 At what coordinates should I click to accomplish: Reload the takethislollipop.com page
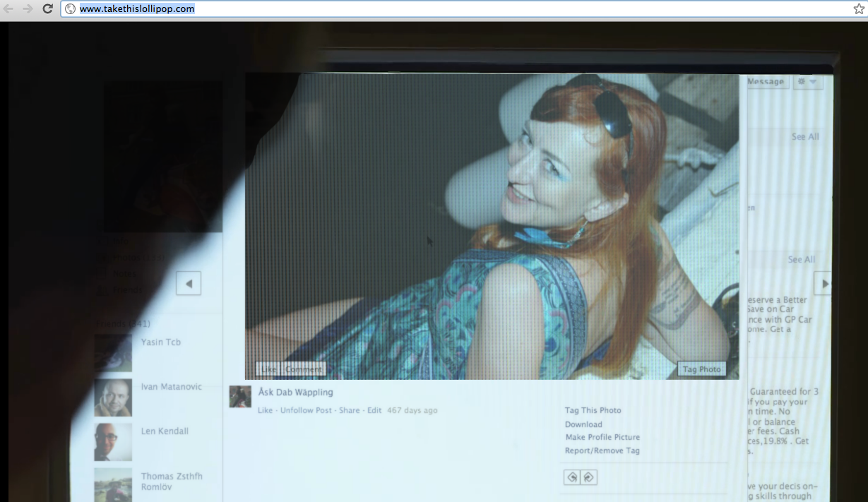[48, 9]
